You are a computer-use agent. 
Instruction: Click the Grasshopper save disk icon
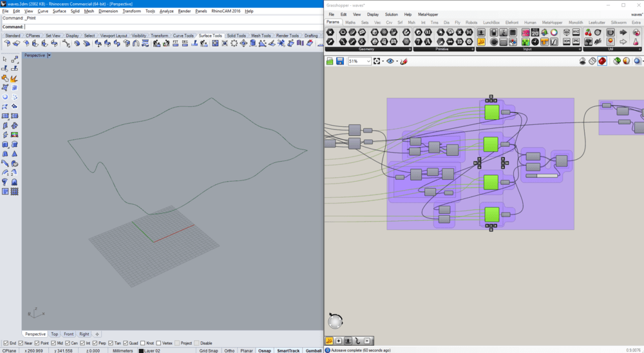coord(339,61)
